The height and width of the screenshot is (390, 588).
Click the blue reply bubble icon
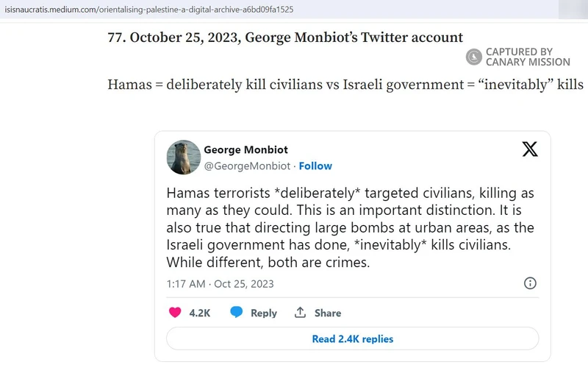tap(236, 312)
